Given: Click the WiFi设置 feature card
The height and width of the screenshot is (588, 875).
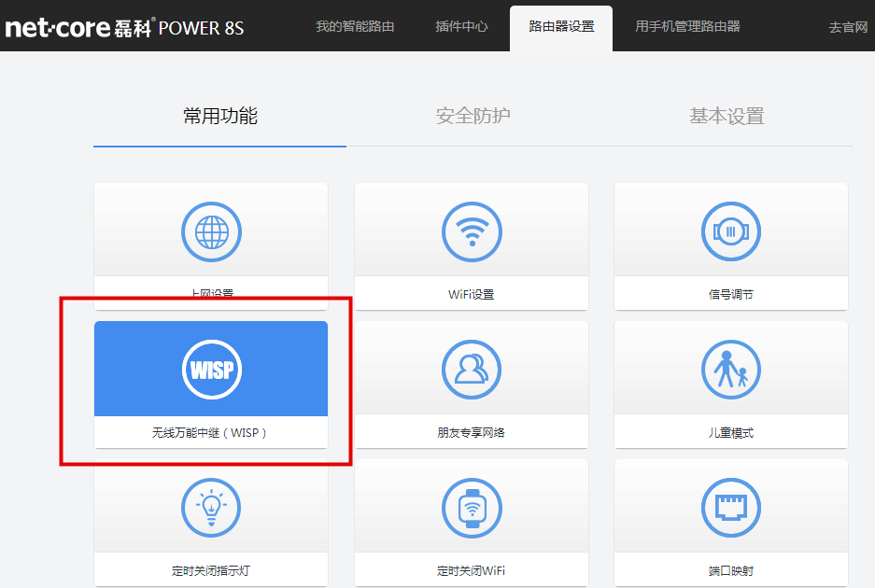Looking at the screenshot, I should pyautogui.click(x=472, y=247).
